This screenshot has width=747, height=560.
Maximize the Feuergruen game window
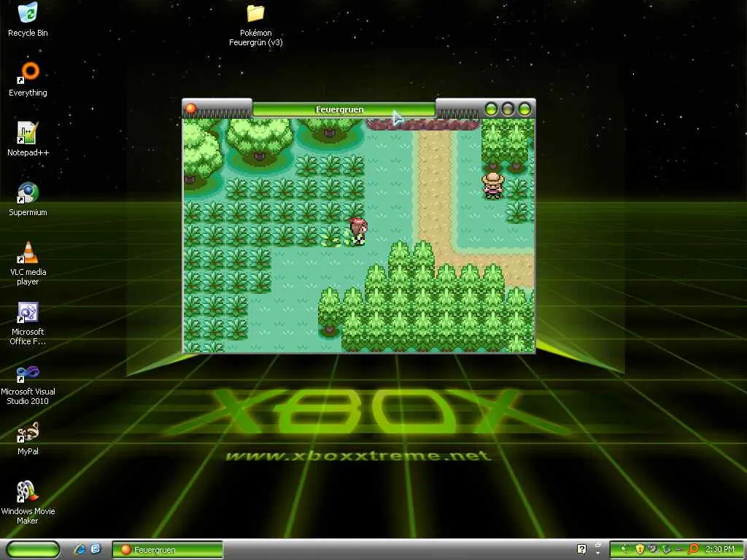point(508,109)
